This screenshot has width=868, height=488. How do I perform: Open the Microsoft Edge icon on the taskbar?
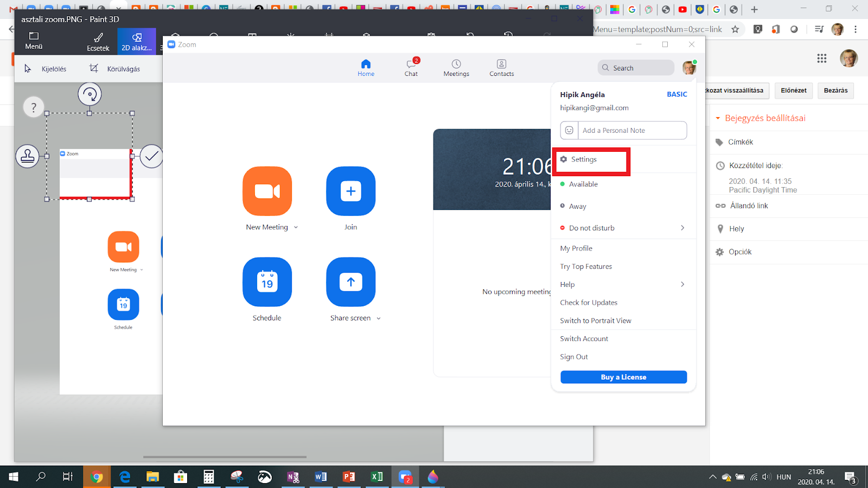pos(125,477)
